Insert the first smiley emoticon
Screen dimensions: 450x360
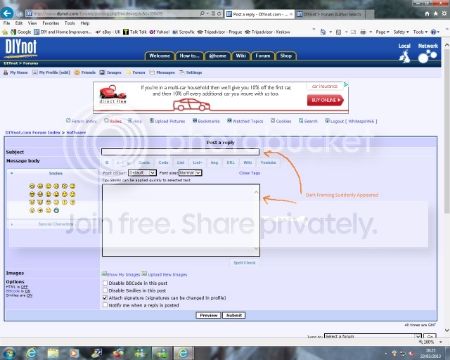click(x=32, y=186)
